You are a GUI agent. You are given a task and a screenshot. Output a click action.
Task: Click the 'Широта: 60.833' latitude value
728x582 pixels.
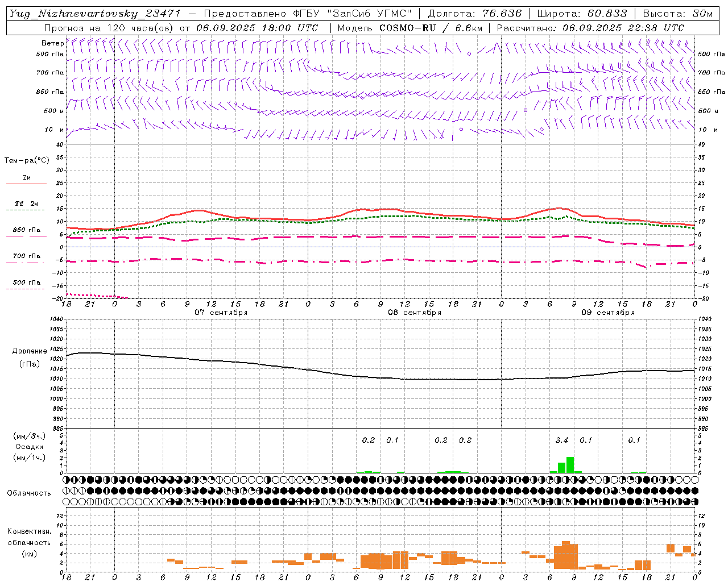click(582, 14)
